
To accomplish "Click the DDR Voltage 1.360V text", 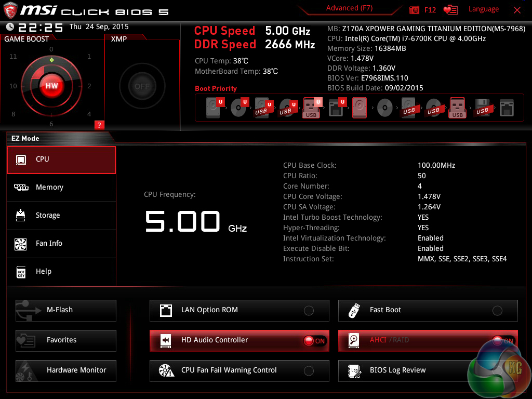I will tap(362, 69).
